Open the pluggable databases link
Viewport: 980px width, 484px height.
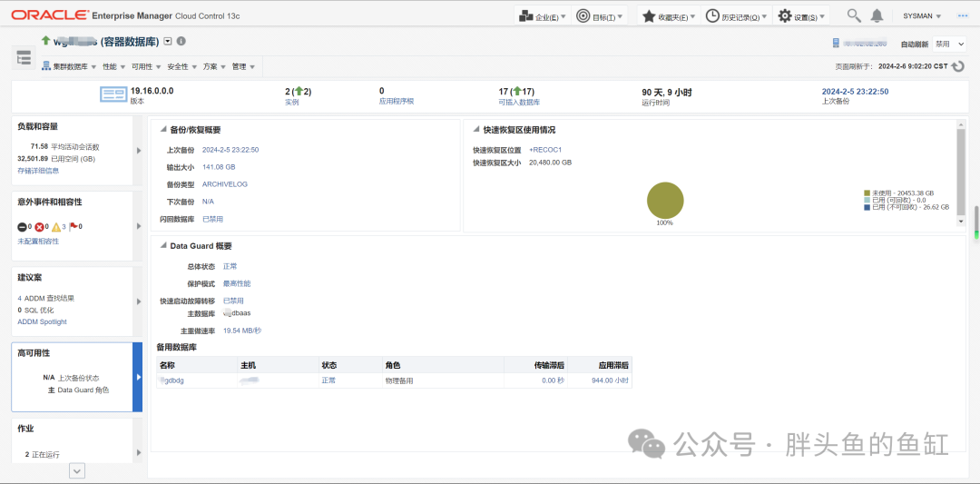519,102
